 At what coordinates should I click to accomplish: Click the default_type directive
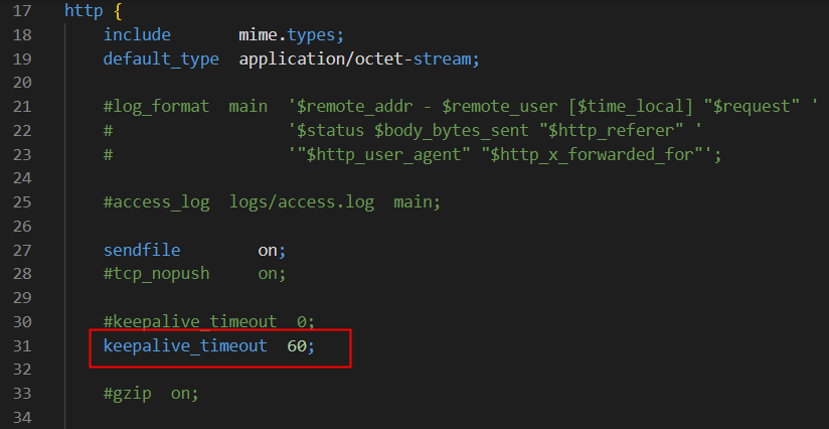161,59
